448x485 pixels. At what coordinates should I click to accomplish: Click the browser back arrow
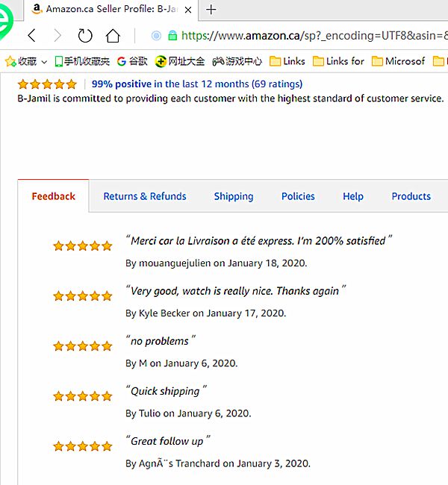click(x=31, y=35)
